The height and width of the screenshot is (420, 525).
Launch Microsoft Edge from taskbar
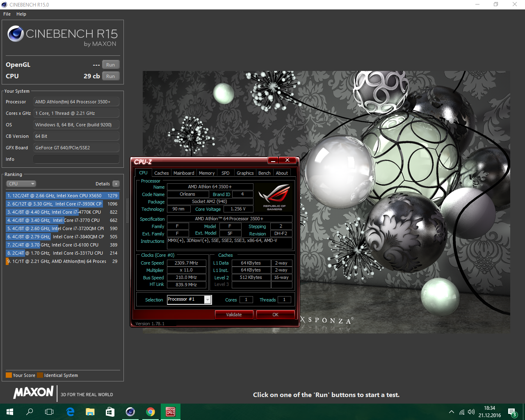pos(70,412)
